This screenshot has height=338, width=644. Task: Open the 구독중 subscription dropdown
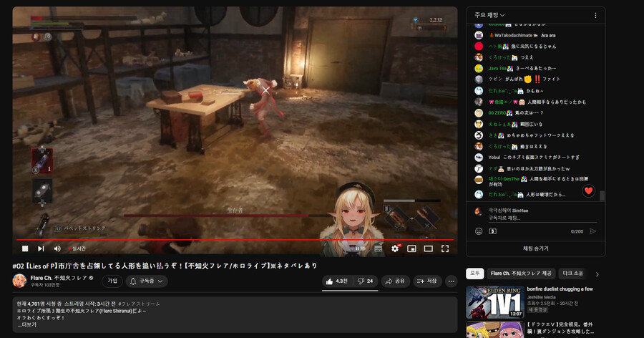[147, 281]
